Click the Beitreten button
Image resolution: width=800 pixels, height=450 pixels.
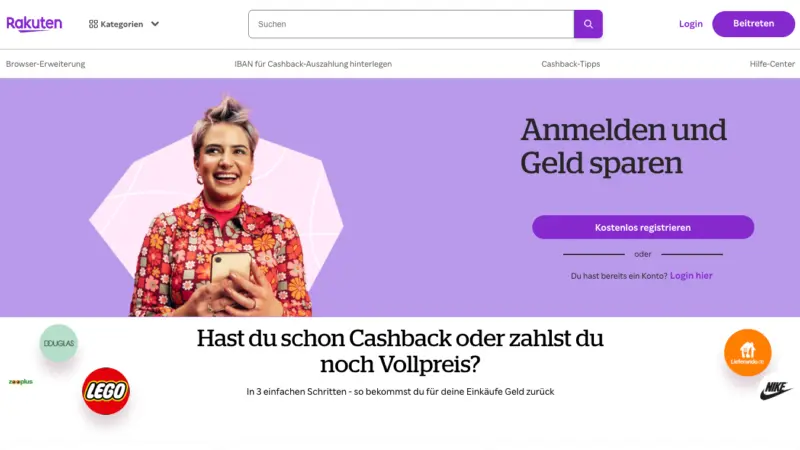754,23
